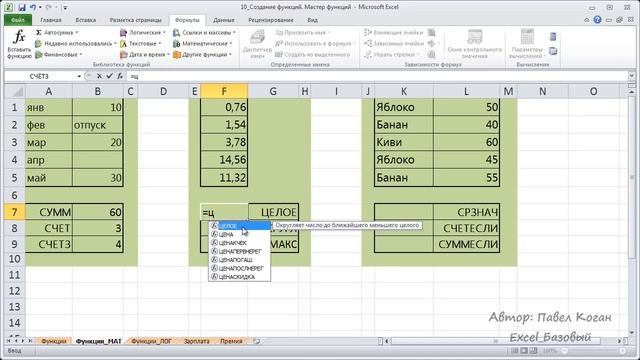Open Дата и время functions library

click(144, 54)
